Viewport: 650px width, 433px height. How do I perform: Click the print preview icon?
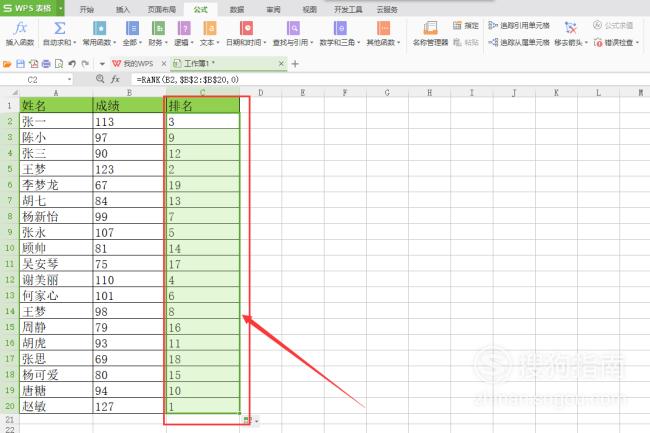pyautogui.click(x=59, y=64)
